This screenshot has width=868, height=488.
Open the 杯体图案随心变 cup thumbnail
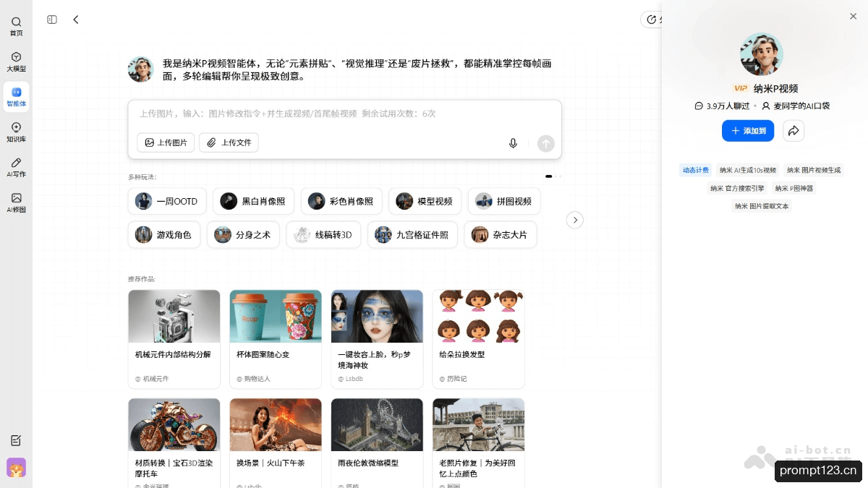tap(276, 316)
